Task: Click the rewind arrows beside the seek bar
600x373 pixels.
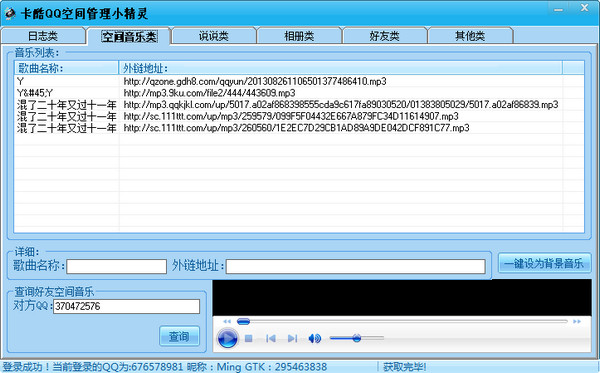Action: 227,321
